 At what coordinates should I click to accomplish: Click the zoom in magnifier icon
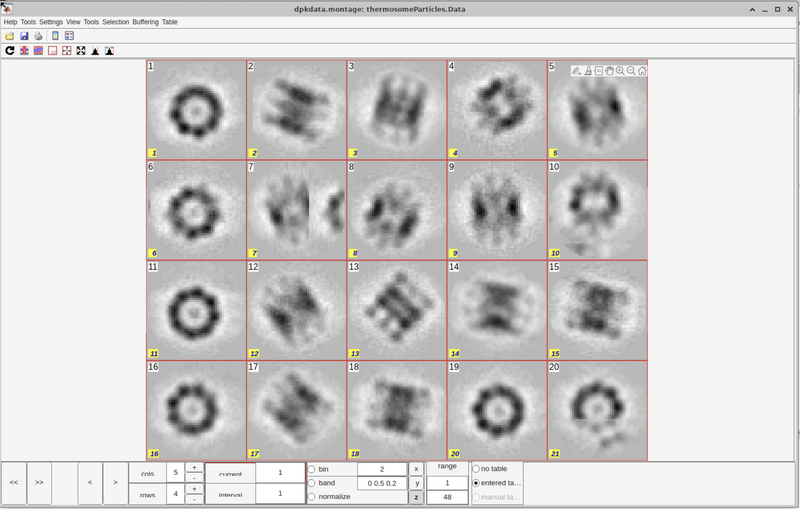[620, 71]
